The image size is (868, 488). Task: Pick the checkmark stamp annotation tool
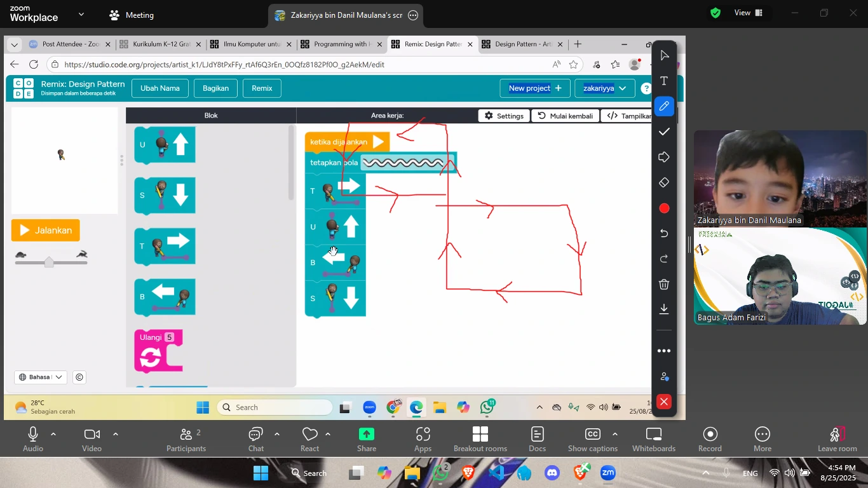663,132
